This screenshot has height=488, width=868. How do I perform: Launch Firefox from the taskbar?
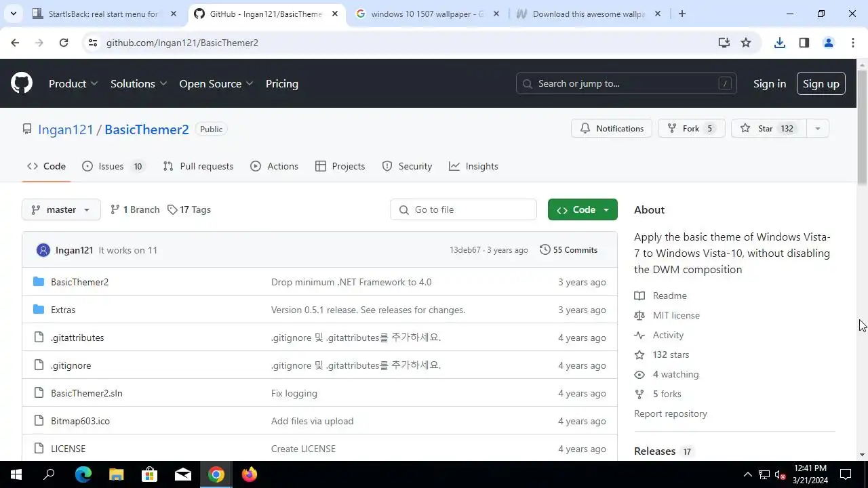coord(250,474)
